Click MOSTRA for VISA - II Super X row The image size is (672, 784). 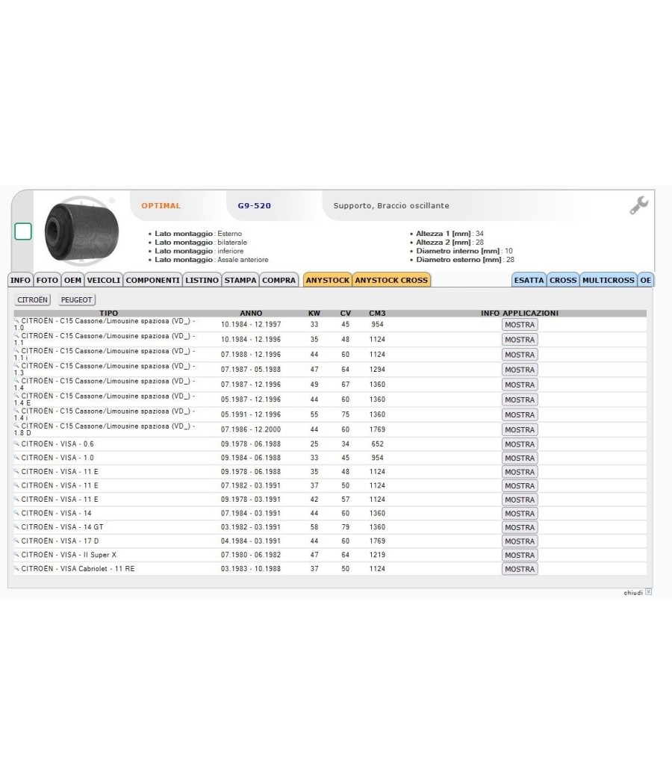pyautogui.click(x=520, y=555)
